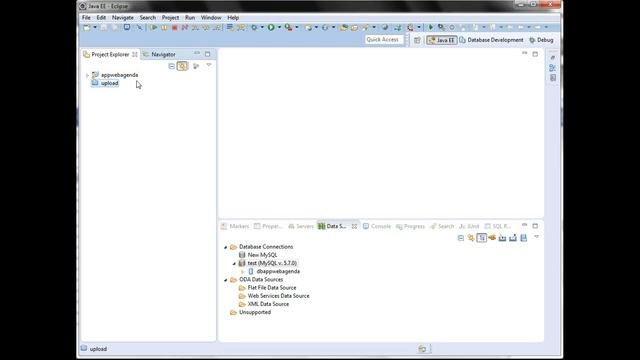Viewport: 640px width, 360px height.
Task: Click the Run External Tools icon
Action: pos(289,27)
